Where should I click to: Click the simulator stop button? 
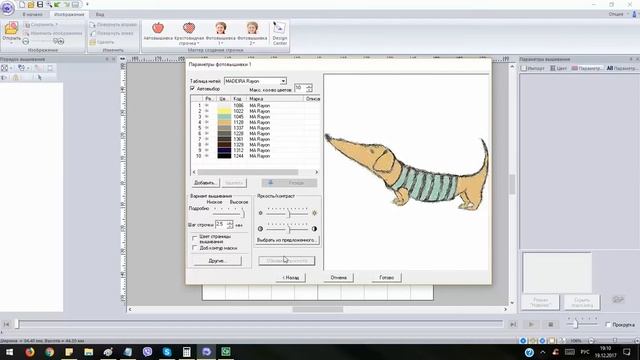pos(551,324)
